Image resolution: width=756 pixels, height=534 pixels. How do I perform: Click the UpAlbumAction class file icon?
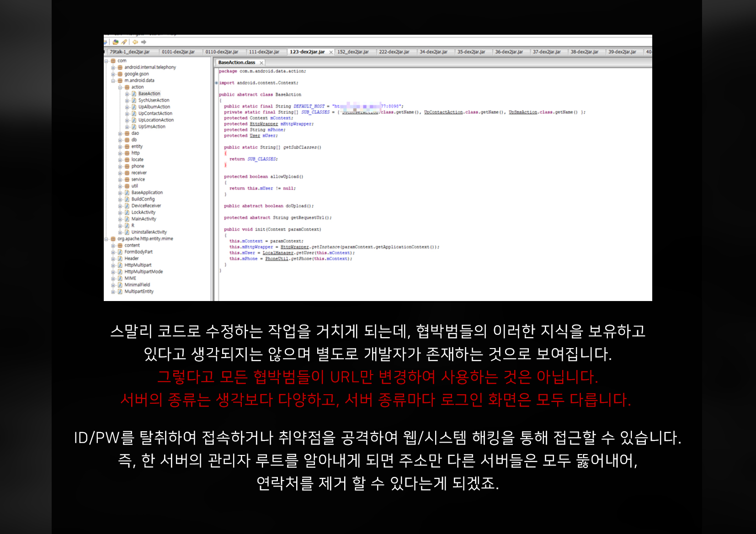tap(134, 107)
